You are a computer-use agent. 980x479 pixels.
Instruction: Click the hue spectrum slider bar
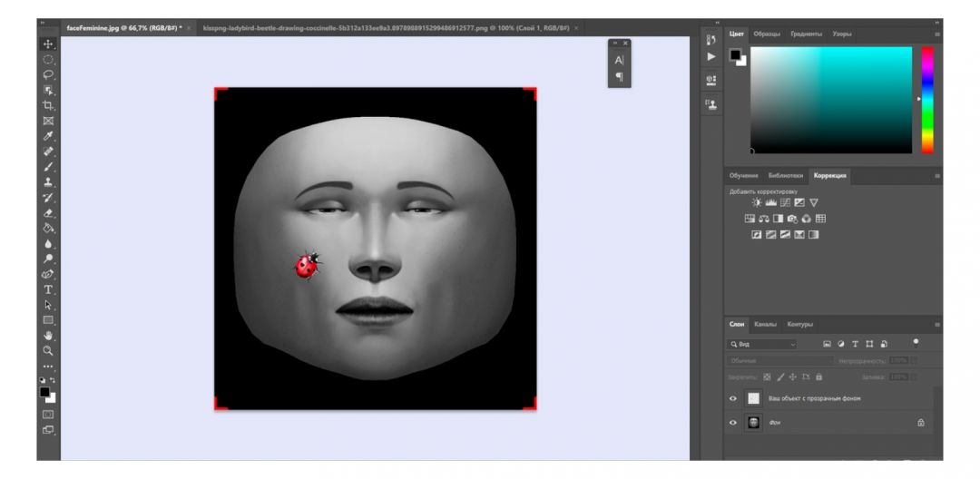pos(927,100)
